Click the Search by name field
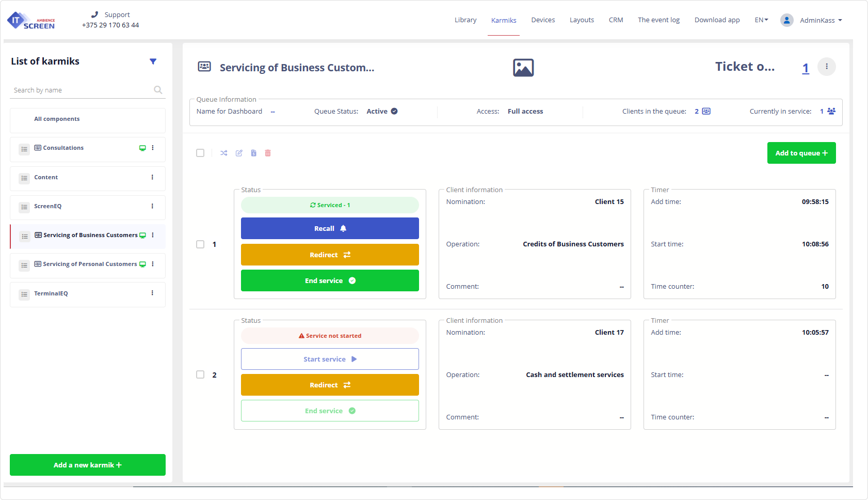 pos(80,90)
